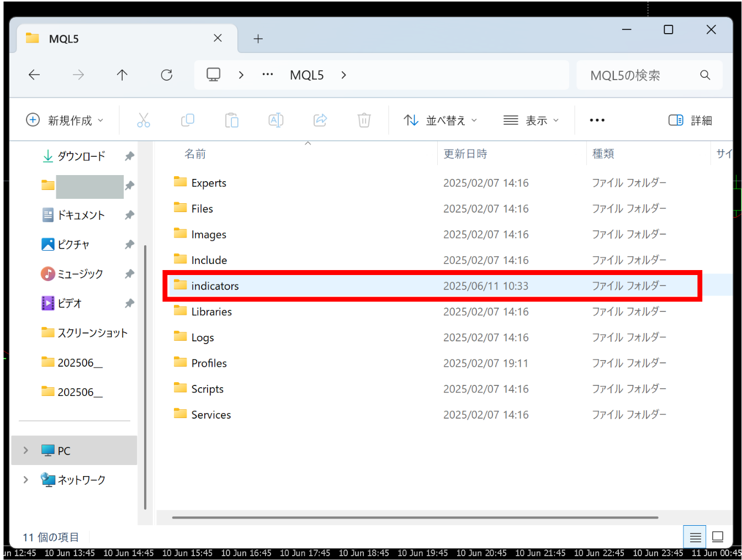Select the indicators folder
The height and width of the screenshot is (560, 742).
click(215, 286)
